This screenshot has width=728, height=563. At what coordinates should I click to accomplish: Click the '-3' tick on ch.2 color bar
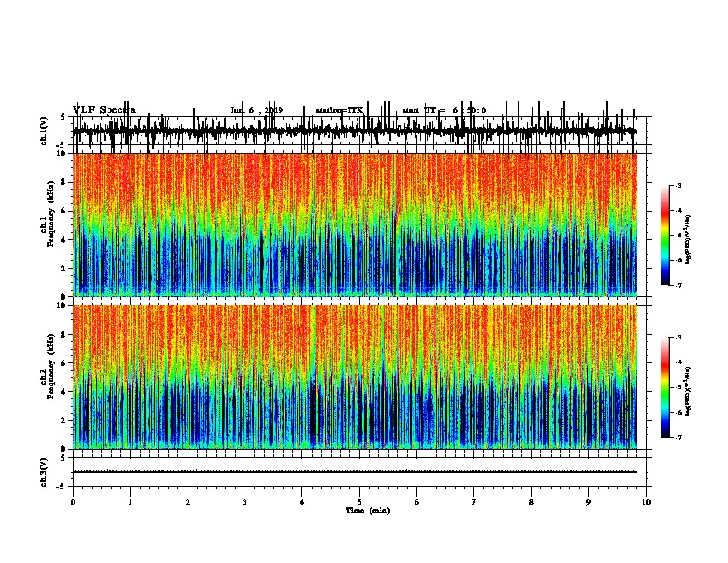(677, 338)
